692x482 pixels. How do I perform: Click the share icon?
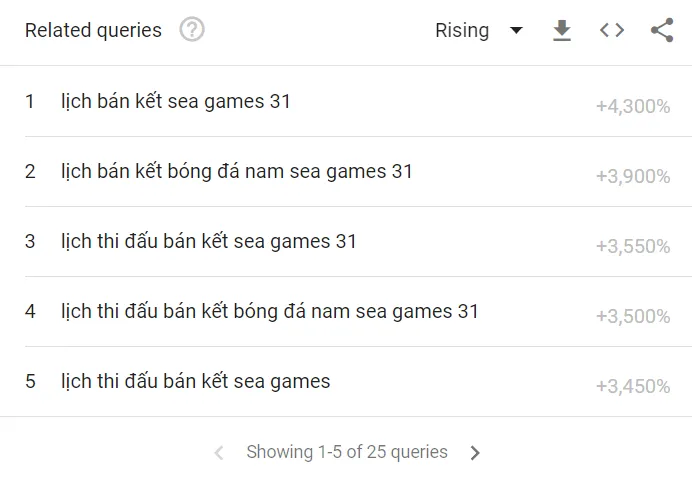(x=662, y=31)
